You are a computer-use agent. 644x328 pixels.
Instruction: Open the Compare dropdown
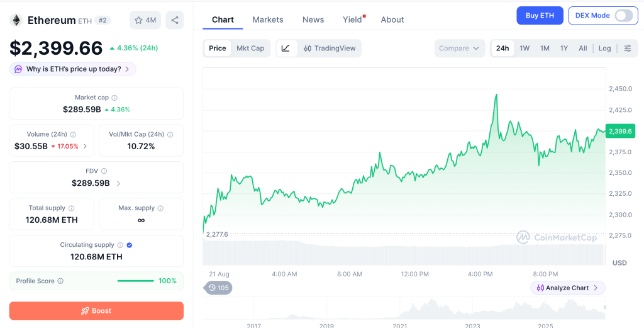[459, 48]
